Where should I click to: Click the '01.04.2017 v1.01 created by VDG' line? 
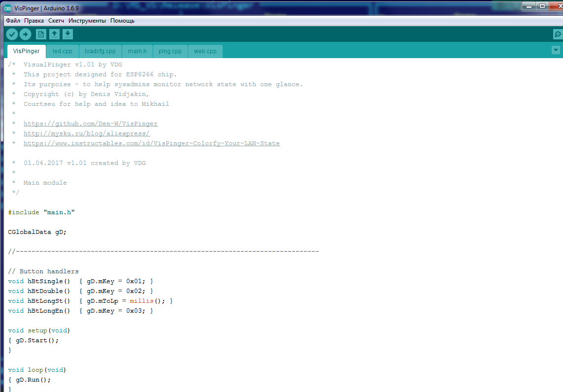click(85, 163)
